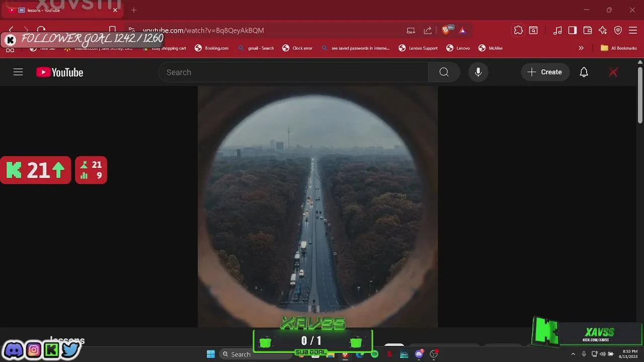The height and width of the screenshot is (362, 644).
Task: Open the Ebay shopping cart bookmark
Action: coord(164,48)
